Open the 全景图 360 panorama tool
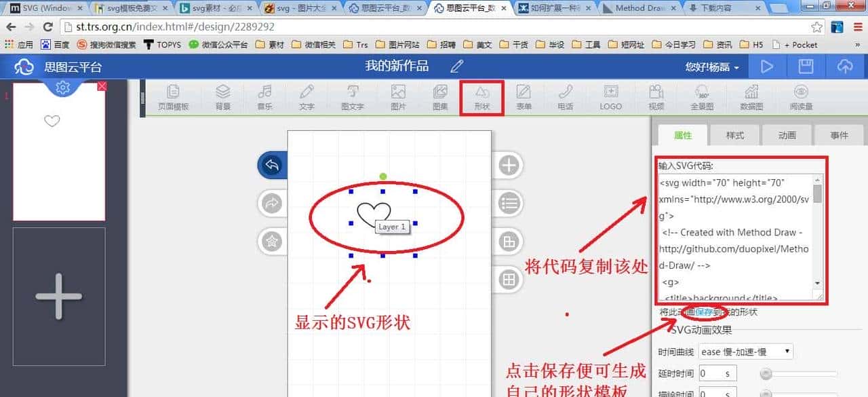The image size is (868, 397). pos(702,97)
